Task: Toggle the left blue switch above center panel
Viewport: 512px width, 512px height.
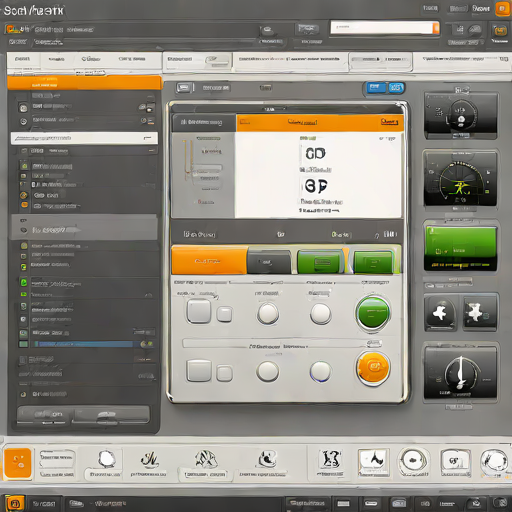Action: click(x=376, y=88)
